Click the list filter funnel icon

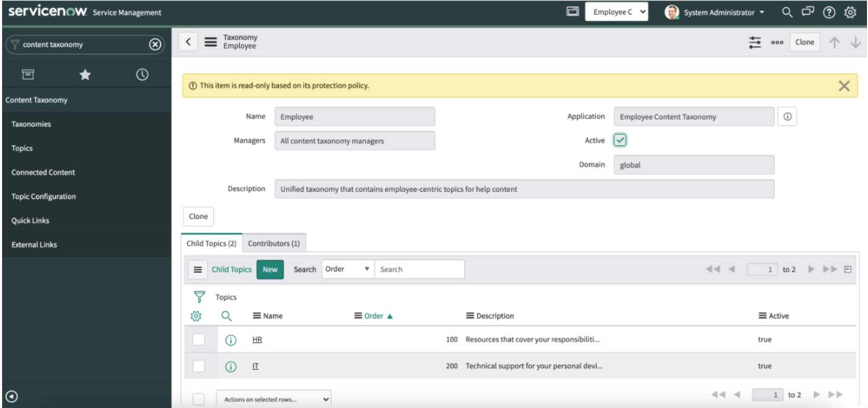(199, 297)
